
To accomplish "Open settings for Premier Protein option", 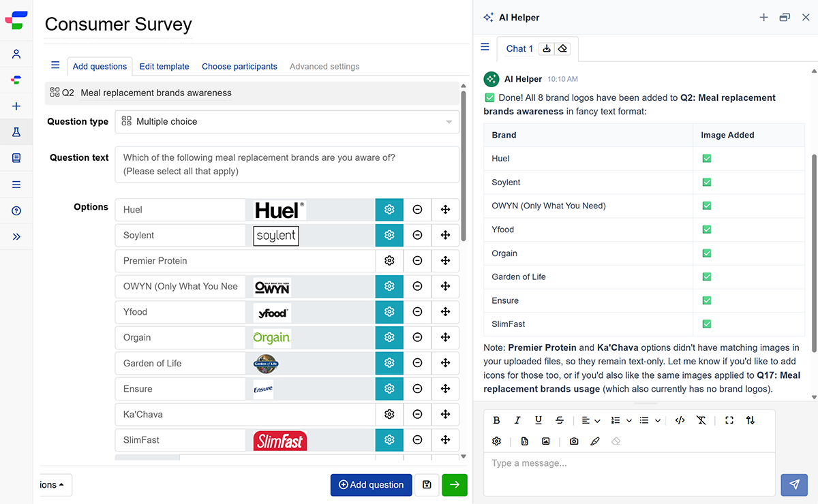I will click(x=389, y=261).
